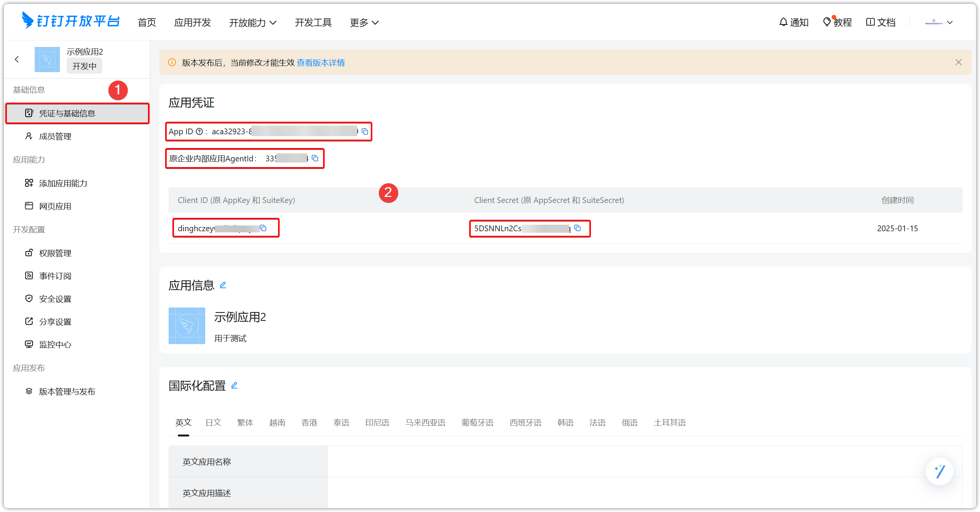The height and width of the screenshot is (512, 980).
Task: Click the 2025-01-15 creation date cell
Action: pos(897,228)
